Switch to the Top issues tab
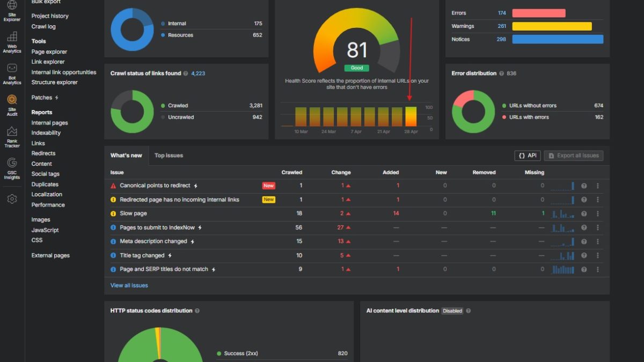The width and height of the screenshot is (644, 362). click(x=169, y=156)
